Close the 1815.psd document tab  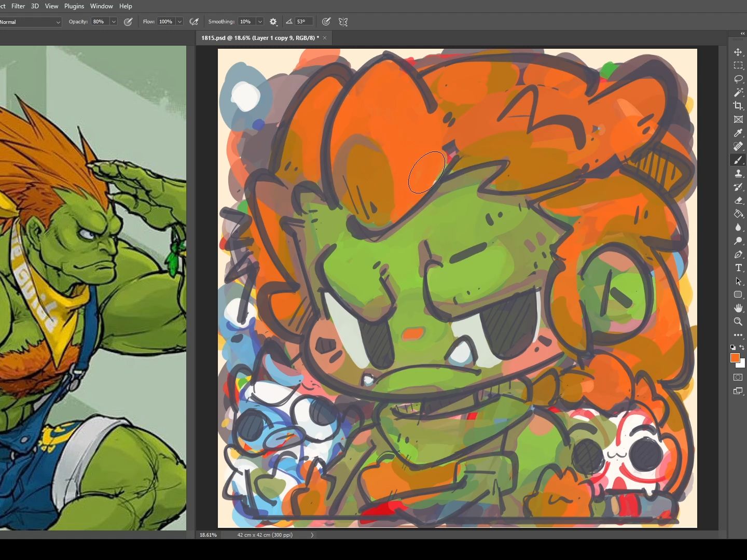point(325,38)
